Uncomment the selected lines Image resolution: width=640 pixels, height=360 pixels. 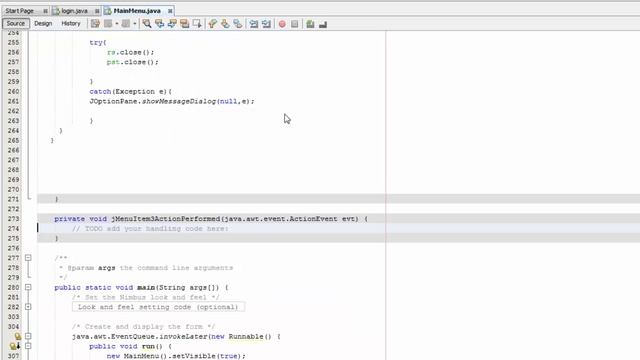tap(323, 24)
